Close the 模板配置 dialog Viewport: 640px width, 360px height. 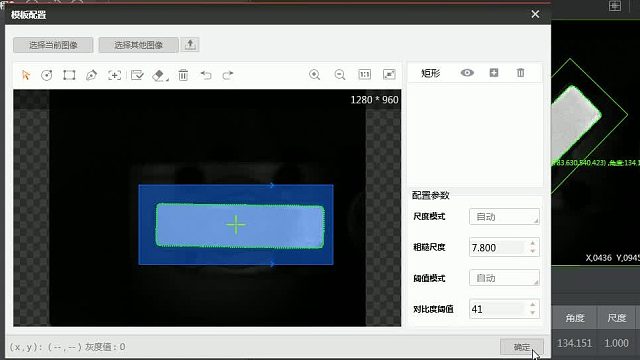[535, 14]
